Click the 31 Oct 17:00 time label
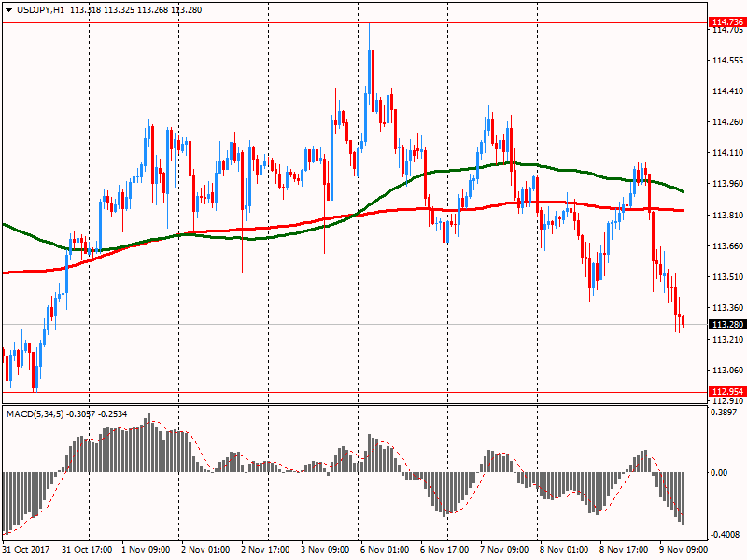 [x=87, y=550]
